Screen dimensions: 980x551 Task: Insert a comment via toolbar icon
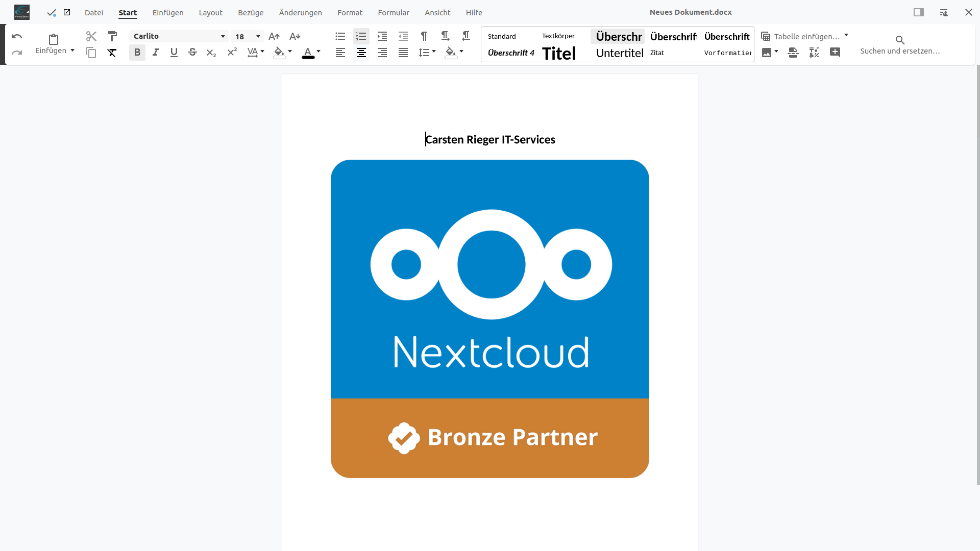835,53
